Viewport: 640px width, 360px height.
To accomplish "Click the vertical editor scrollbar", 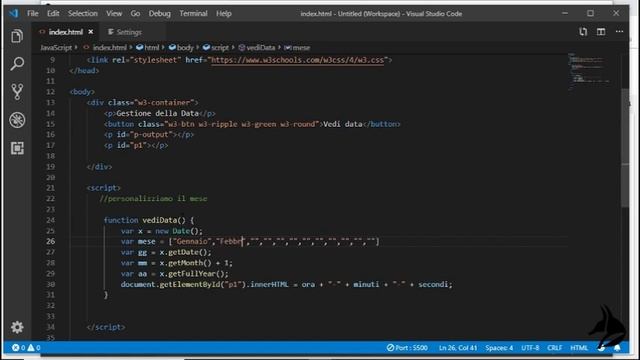I will tap(625, 147).
